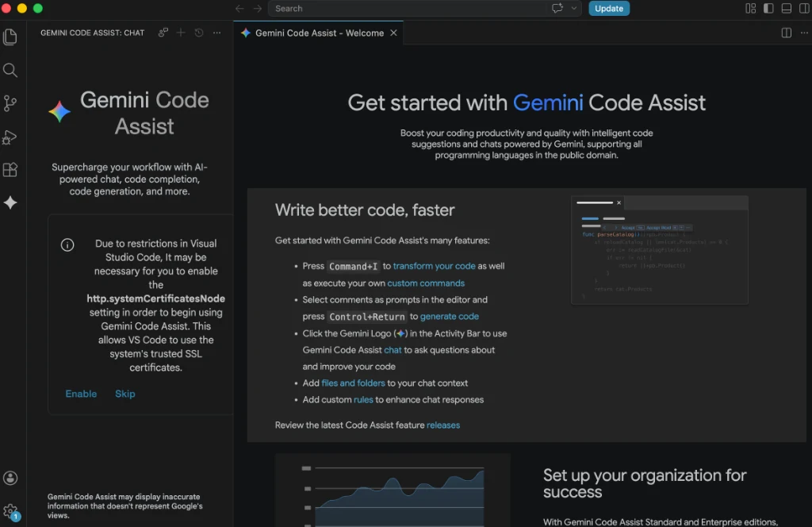This screenshot has height=527, width=812.
Task: Toggle the secondary side bar
Action: (x=804, y=8)
